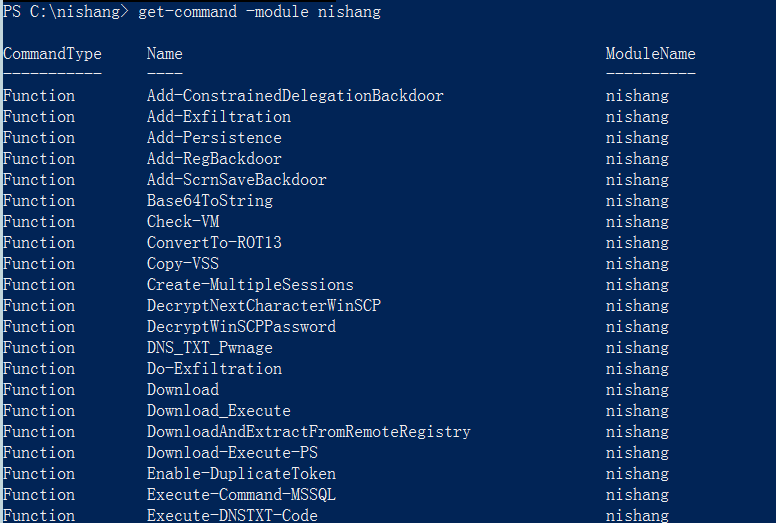Click the CommandType column header
This screenshot has width=776, height=523.
point(52,53)
